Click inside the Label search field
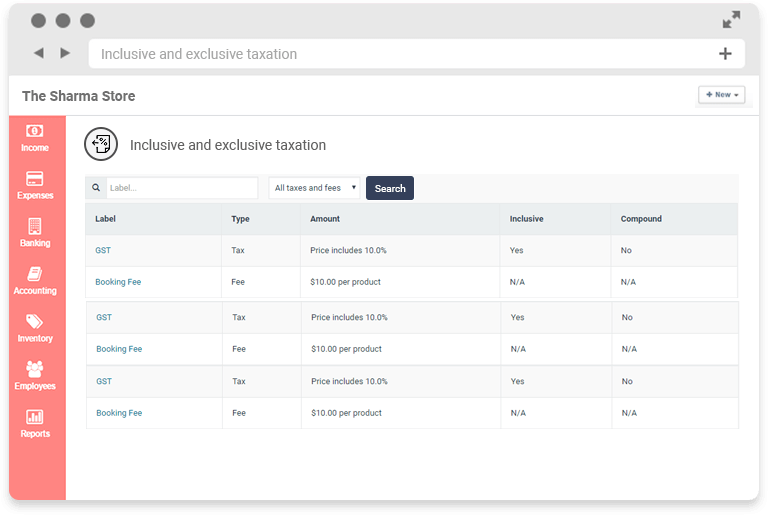Screen dimensions: 773x515 181,188
